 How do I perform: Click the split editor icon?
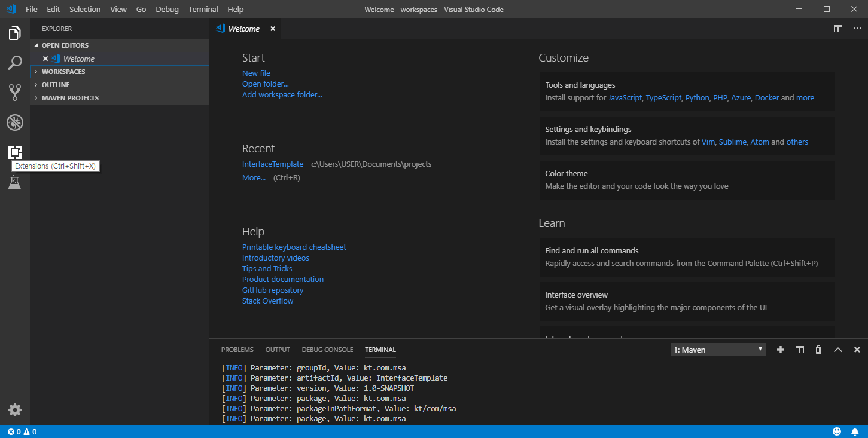point(838,29)
